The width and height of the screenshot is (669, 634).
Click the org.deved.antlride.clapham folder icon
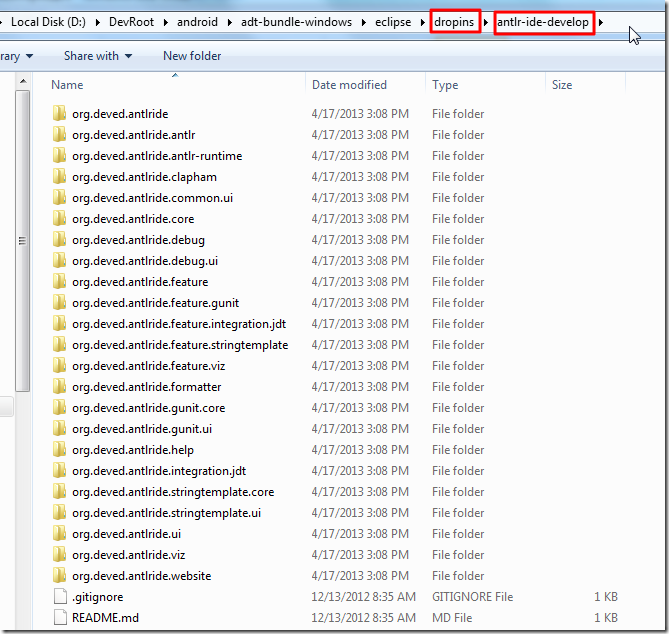(x=59, y=177)
